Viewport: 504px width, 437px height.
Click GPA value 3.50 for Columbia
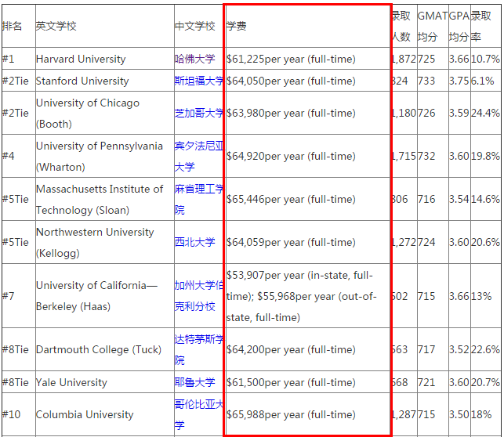[459, 414]
